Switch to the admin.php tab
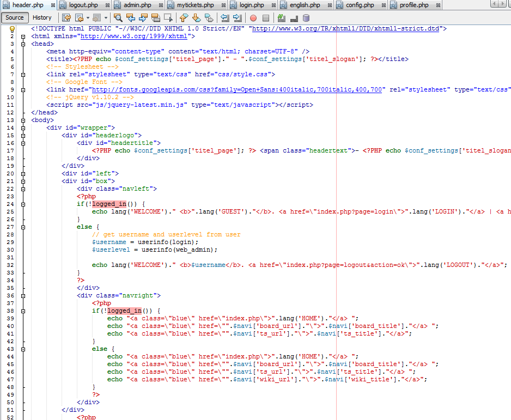The height and width of the screenshot is (420, 511). (137, 5)
